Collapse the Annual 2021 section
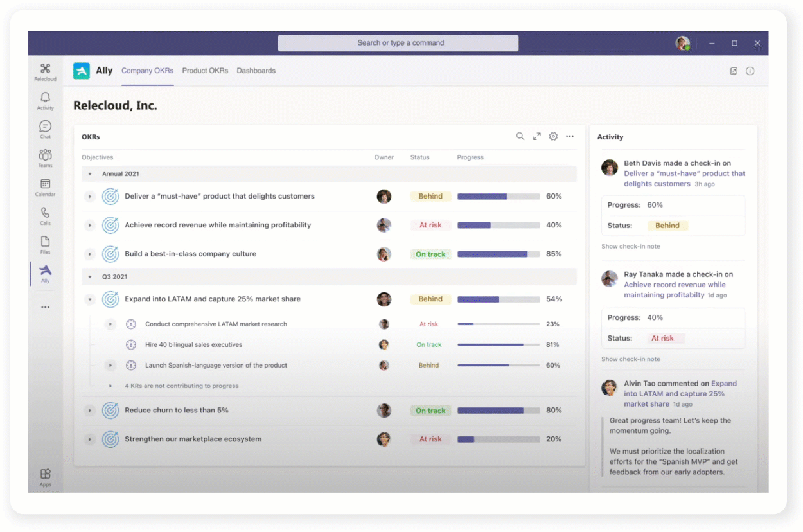803x532 pixels. pos(90,174)
